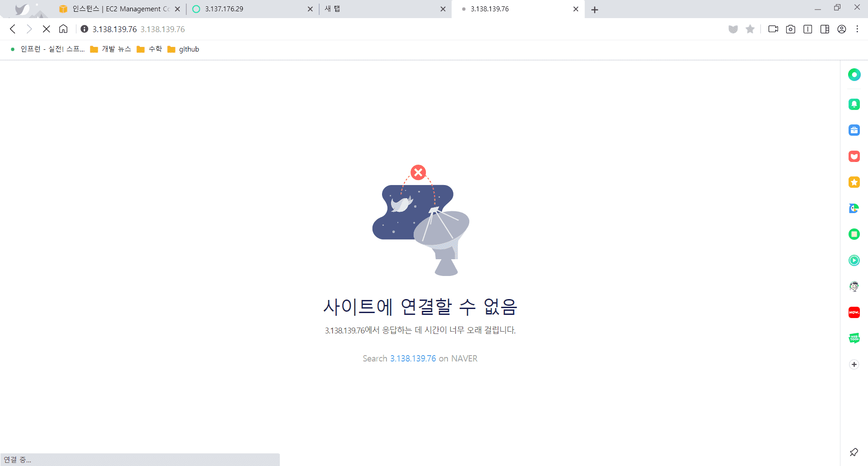Viewport: 868px width, 466px height.
Task: Pin the sidebar with the pin icon
Action: click(854, 452)
